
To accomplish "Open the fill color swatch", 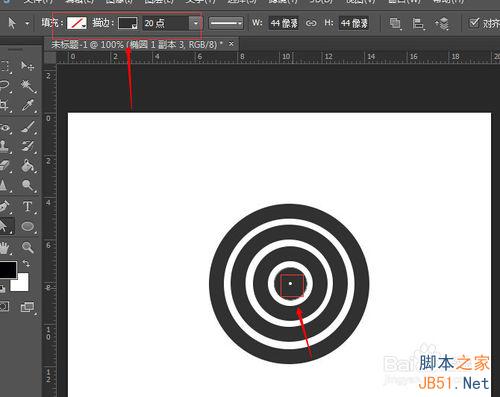I will pyautogui.click(x=77, y=23).
